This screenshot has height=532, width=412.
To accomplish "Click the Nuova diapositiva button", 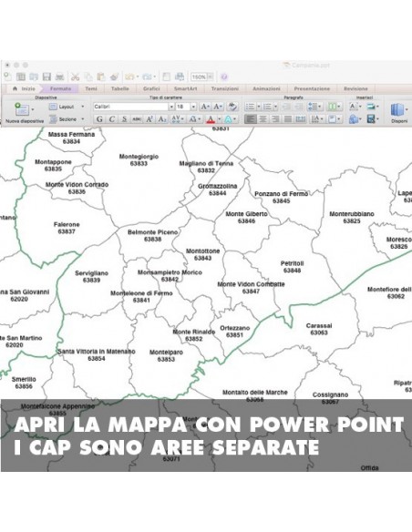I will [25, 113].
